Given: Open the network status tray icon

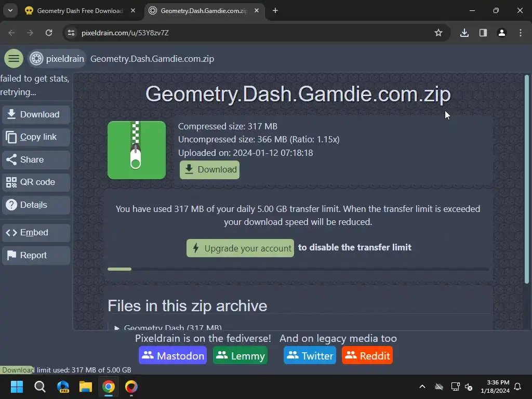Looking at the screenshot, I should point(455,387).
